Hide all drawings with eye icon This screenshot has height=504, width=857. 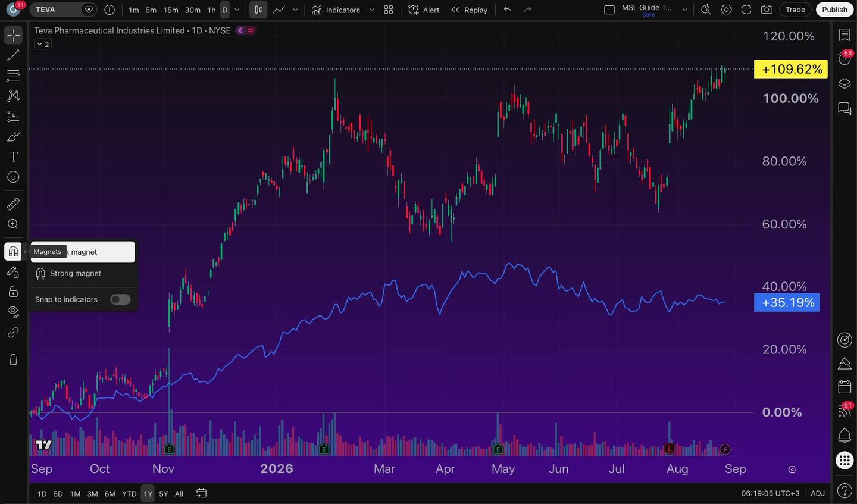click(13, 312)
